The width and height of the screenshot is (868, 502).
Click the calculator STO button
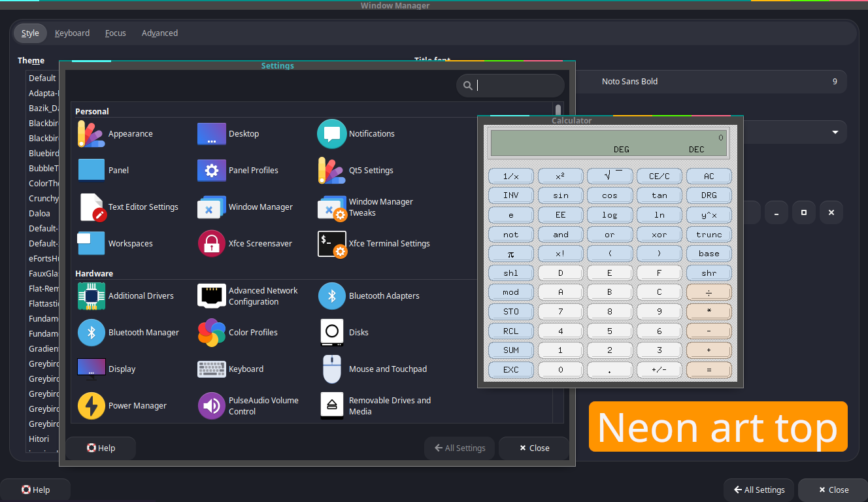[511, 312]
